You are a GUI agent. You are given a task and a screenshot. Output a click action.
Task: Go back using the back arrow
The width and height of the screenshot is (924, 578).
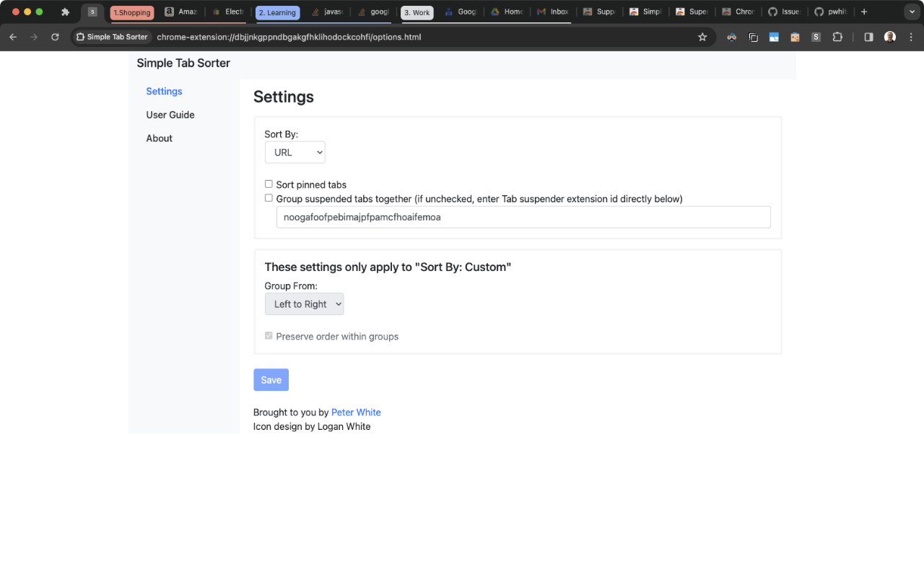[x=12, y=36]
